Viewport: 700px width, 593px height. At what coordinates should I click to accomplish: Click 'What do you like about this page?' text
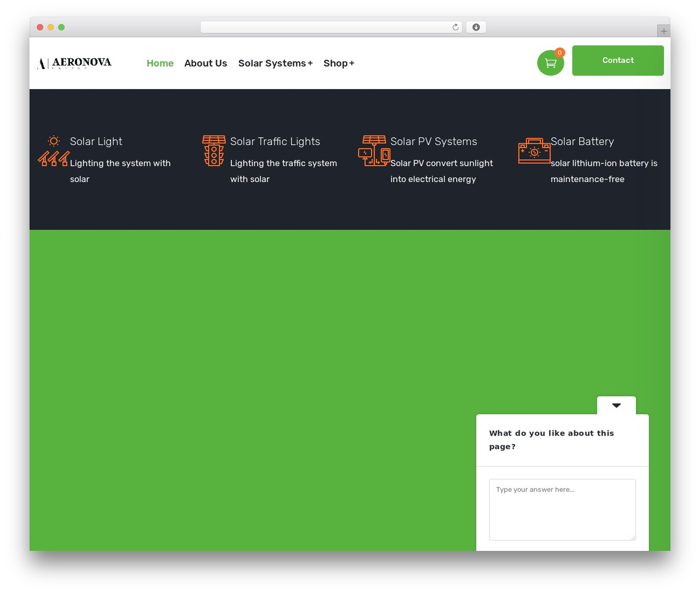(x=551, y=440)
